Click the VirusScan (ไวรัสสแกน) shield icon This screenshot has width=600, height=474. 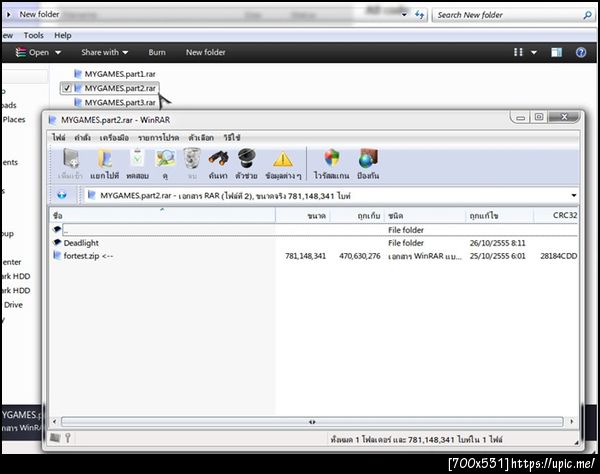coord(331,159)
